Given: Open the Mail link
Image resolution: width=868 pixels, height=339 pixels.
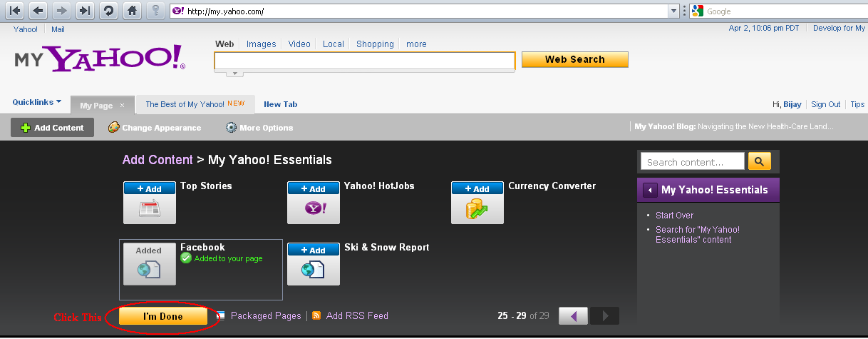Looking at the screenshot, I should pos(58,29).
